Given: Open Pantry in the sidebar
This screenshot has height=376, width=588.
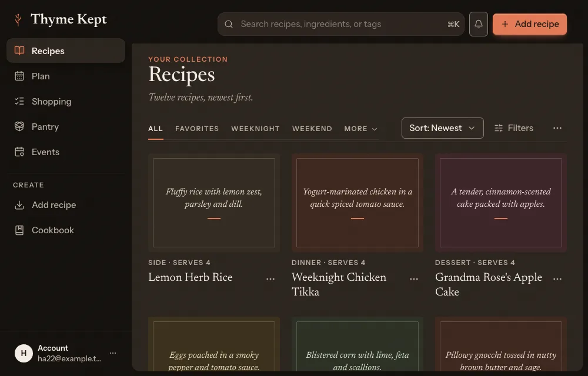Looking at the screenshot, I should tap(66, 126).
